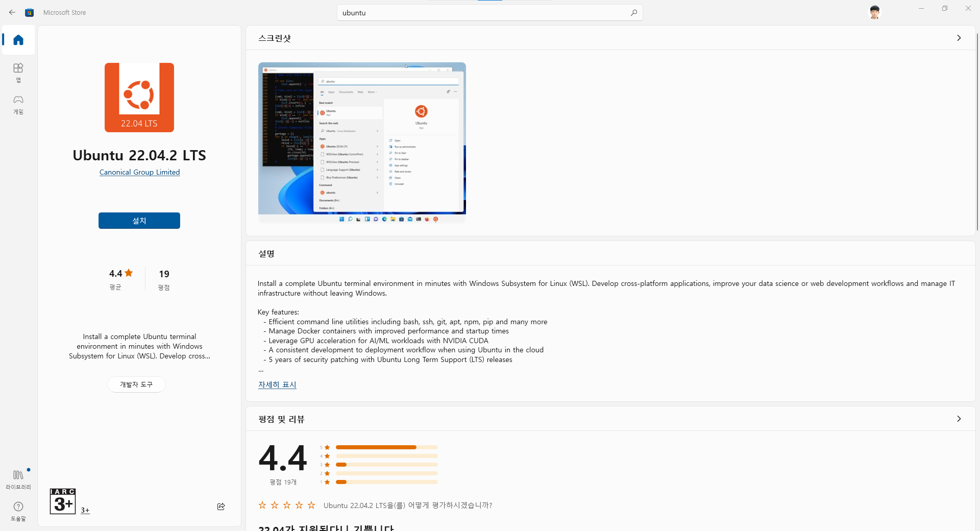Open the Library (라이브러리) sidebar icon
Image resolution: width=980 pixels, height=531 pixels.
pos(18,480)
